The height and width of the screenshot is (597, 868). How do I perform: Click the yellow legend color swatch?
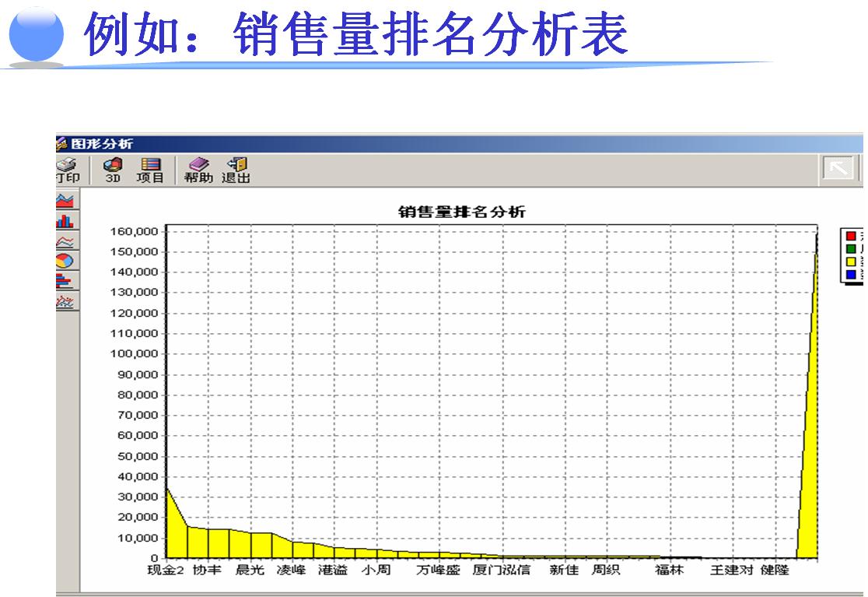pos(851,262)
